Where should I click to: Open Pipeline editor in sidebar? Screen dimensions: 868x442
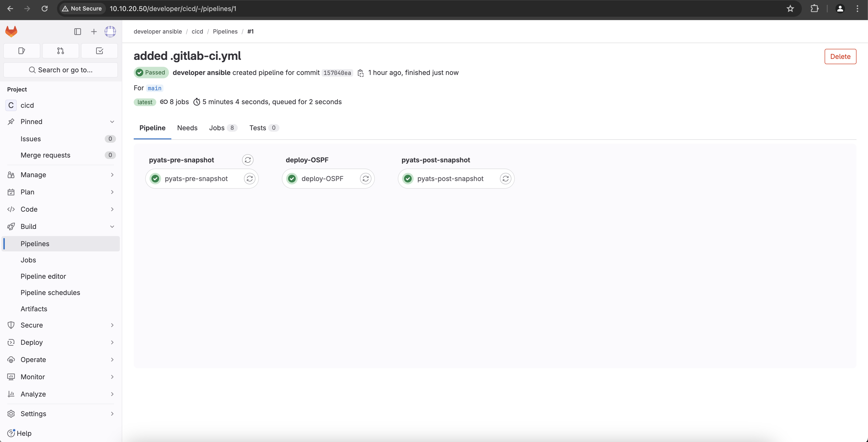[x=61, y=276]
